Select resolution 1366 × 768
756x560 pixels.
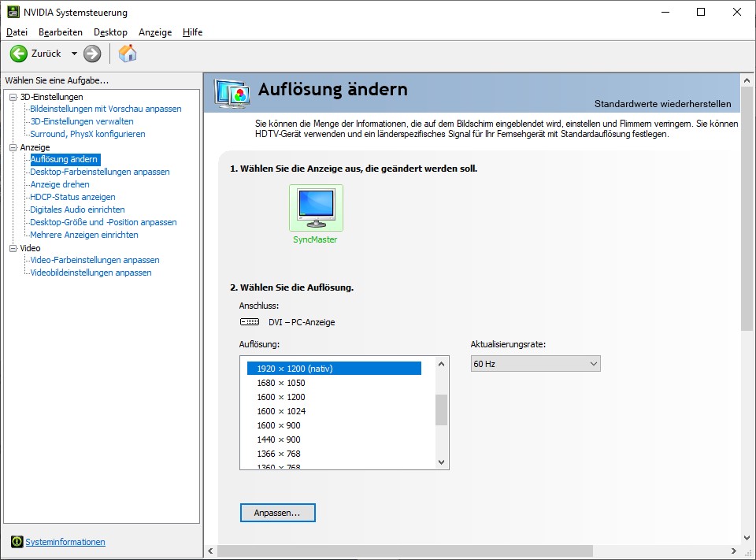334,454
